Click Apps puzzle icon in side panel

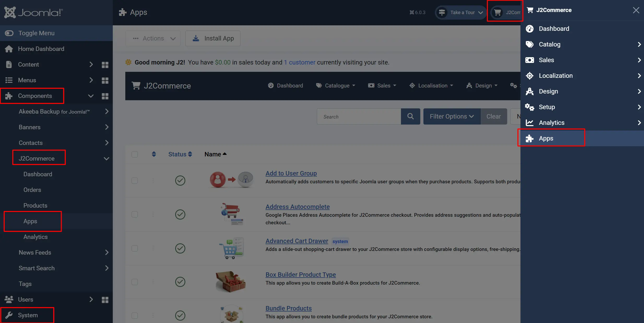(529, 138)
